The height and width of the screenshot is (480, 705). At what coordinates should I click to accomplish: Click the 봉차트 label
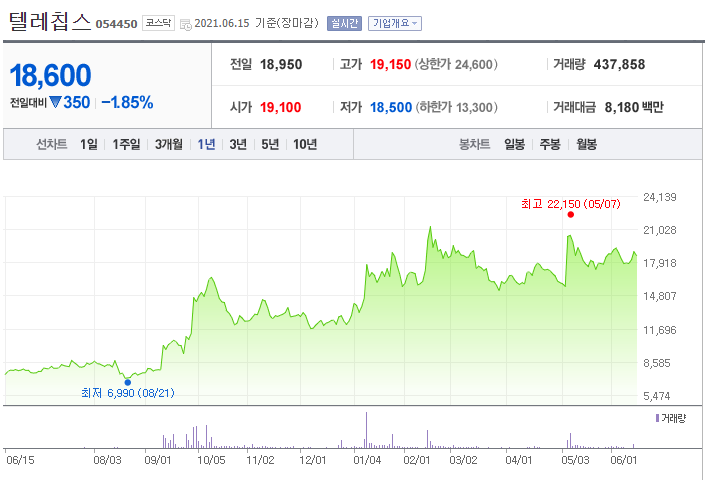click(474, 144)
